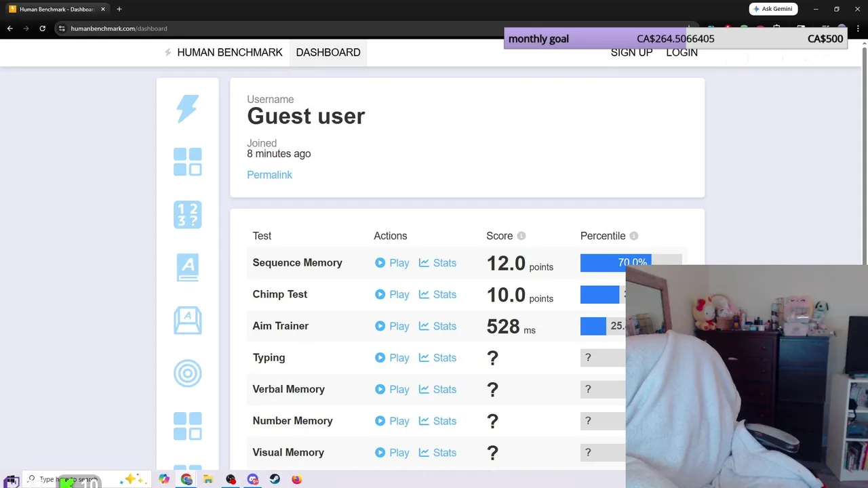The height and width of the screenshot is (488, 868).
Task: Click the "528 ms" score
Action: pyautogui.click(x=511, y=327)
